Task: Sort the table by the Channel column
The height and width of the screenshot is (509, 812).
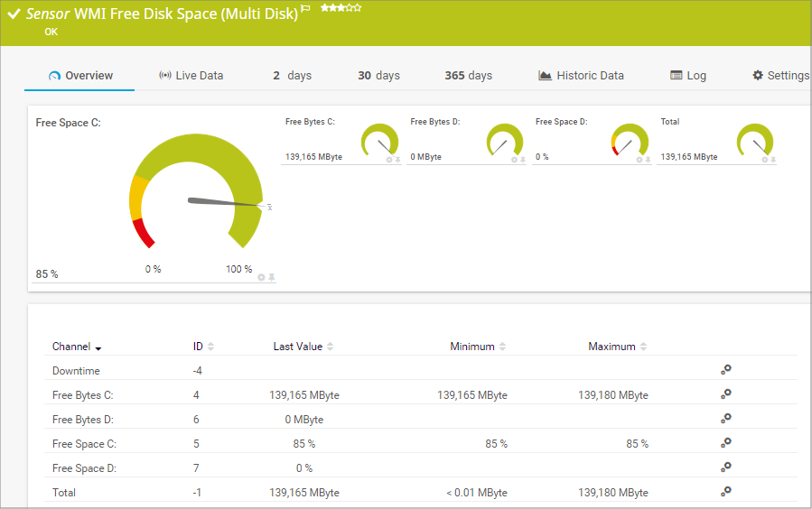Action: [x=77, y=347]
